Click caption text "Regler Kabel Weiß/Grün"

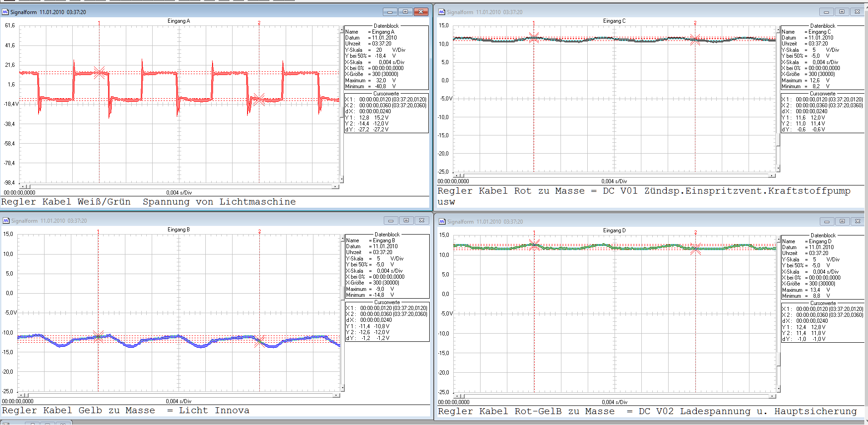click(66, 202)
